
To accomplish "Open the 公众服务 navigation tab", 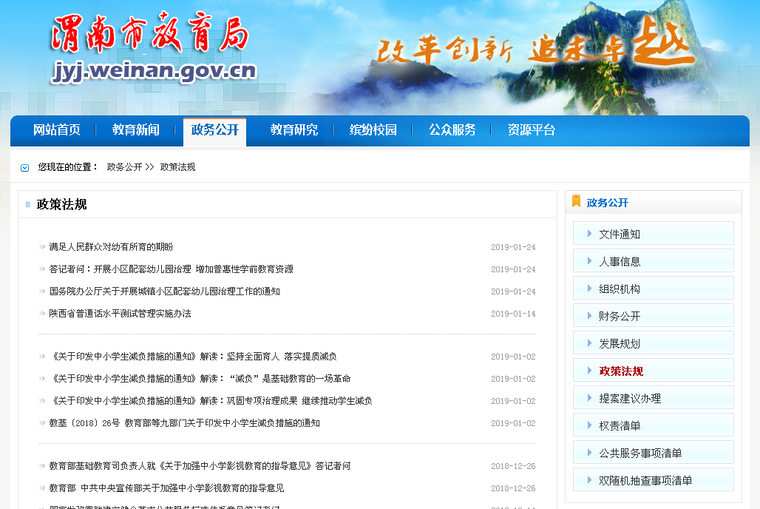I will click(452, 130).
